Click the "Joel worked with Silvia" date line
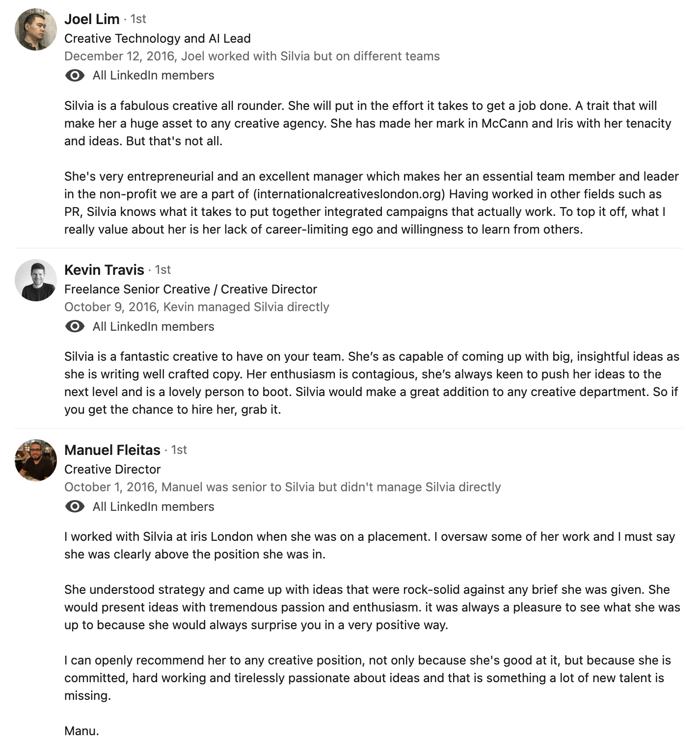 click(x=252, y=56)
